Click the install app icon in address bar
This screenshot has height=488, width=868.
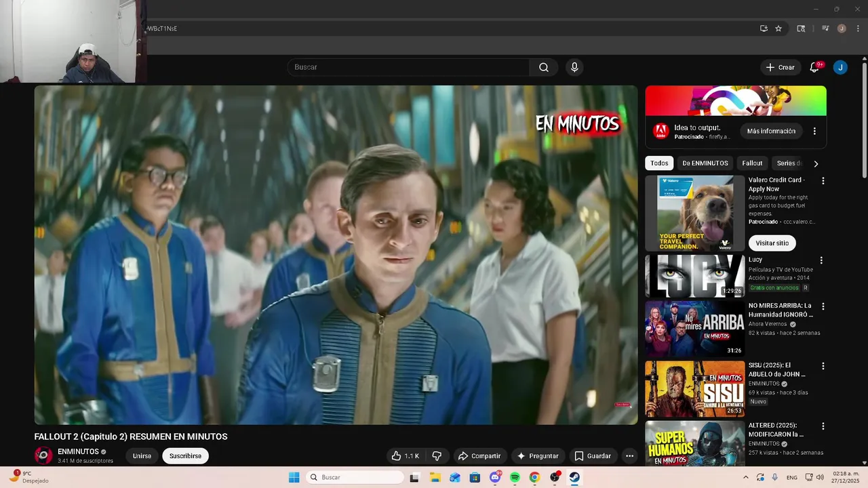coord(764,28)
